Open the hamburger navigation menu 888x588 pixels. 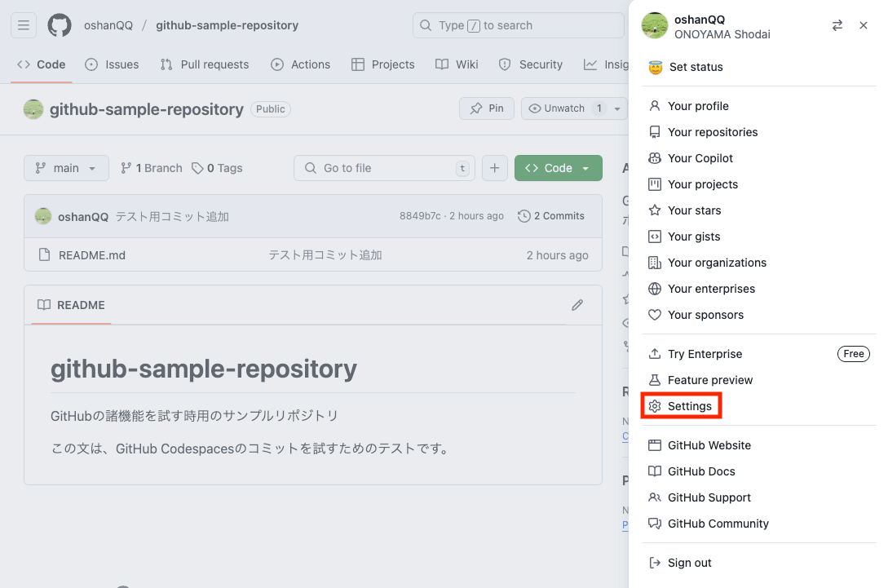tap(24, 25)
